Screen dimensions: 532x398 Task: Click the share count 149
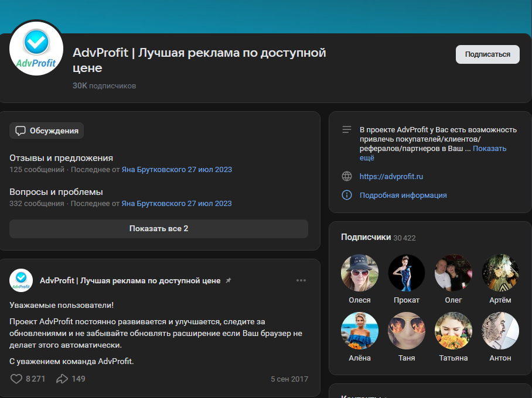[x=79, y=379]
